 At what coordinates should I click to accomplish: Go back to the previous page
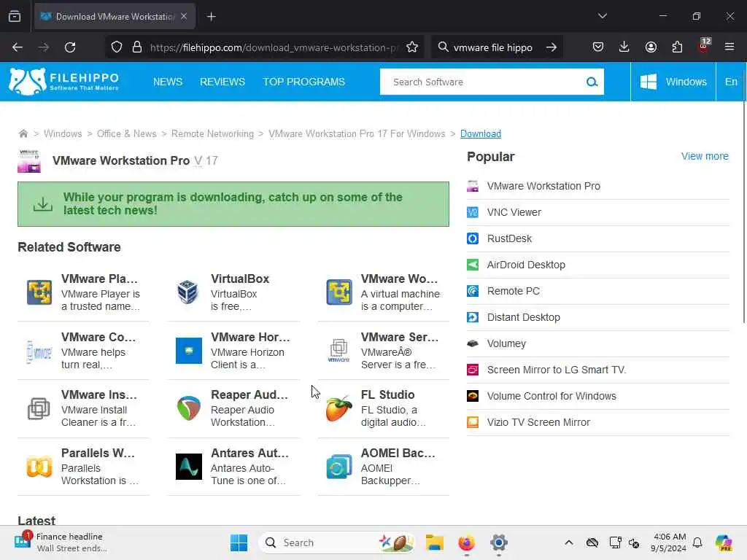pos(18,47)
